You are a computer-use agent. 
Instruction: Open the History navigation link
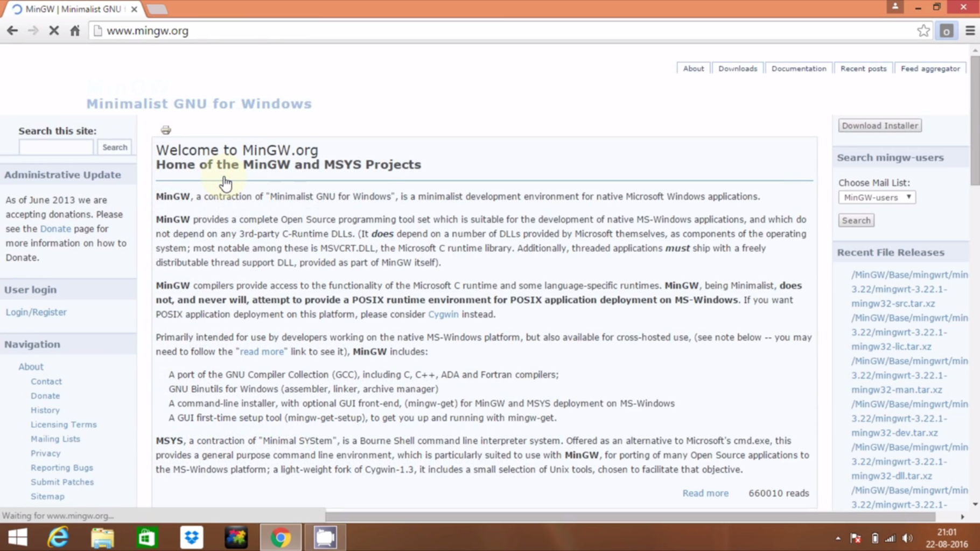coord(45,410)
